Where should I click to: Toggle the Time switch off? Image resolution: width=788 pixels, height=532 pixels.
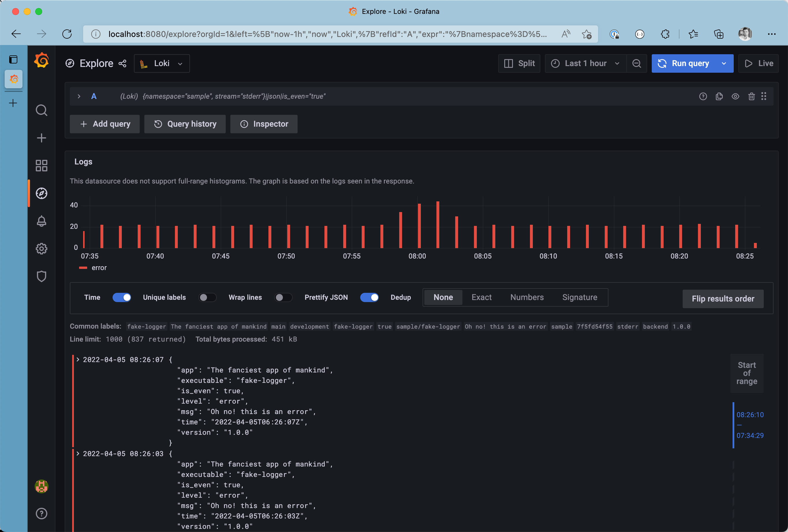point(122,297)
